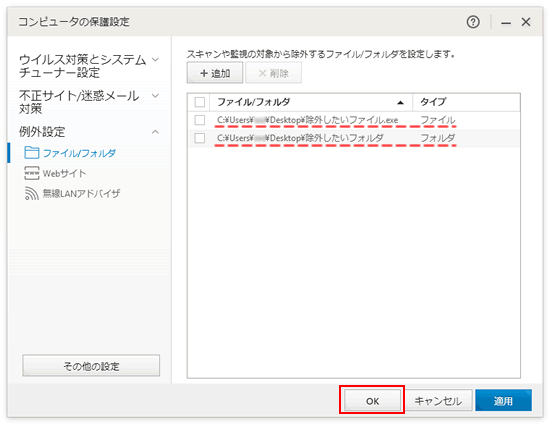Image resolution: width=550 pixels, height=430 pixels.
Task: Check the box for 除外したいファイル.exe row
Action: (x=200, y=120)
